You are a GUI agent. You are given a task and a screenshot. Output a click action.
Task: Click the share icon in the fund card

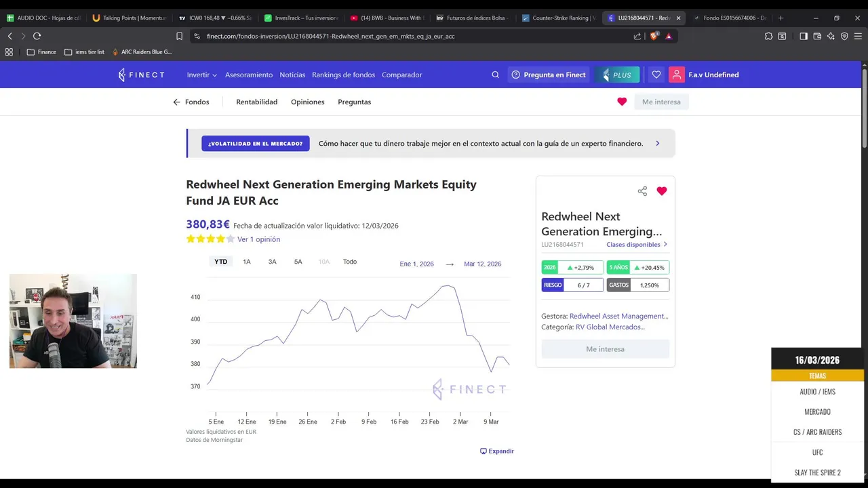tap(642, 191)
